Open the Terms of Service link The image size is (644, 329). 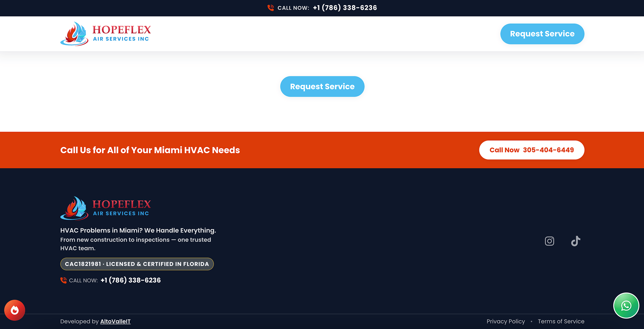(x=561, y=321)
